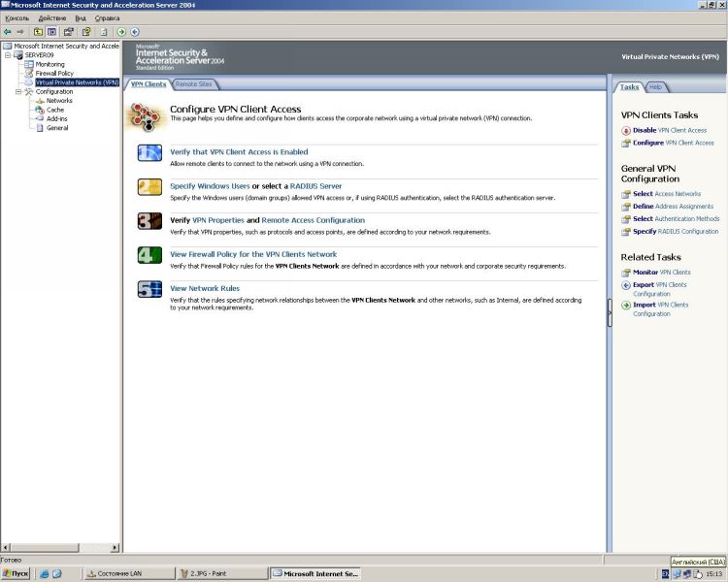Click the icon beside Define Address Assignments
Viewport: 728px width, 582px height.
pyautogui.click(x=626, y=207)
